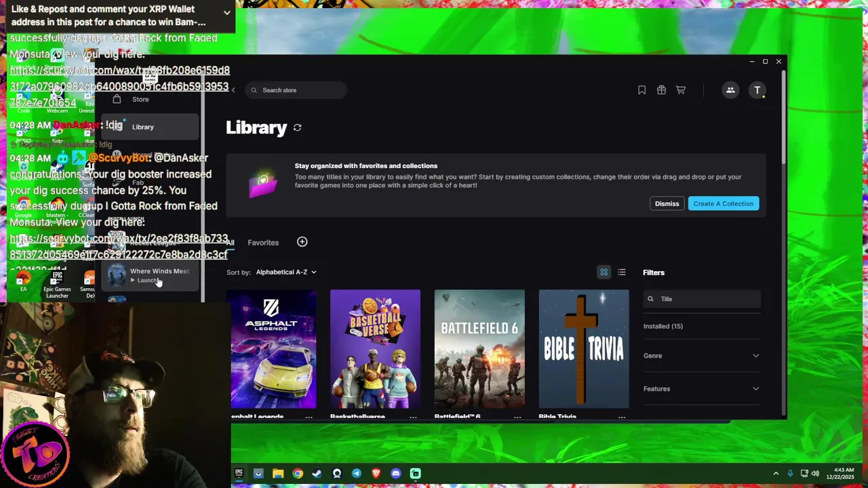Open Google Chrome from taskbar
This screenshot has width=868, height=488.
pos(298,474)
